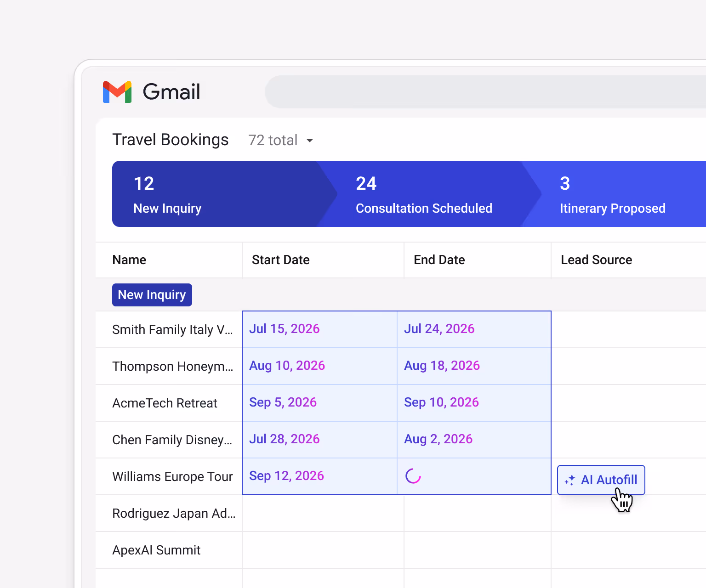
Task: Select the Sep 10, 2026 end date cell
Action: pyautogui.click(x=474, y=403)
